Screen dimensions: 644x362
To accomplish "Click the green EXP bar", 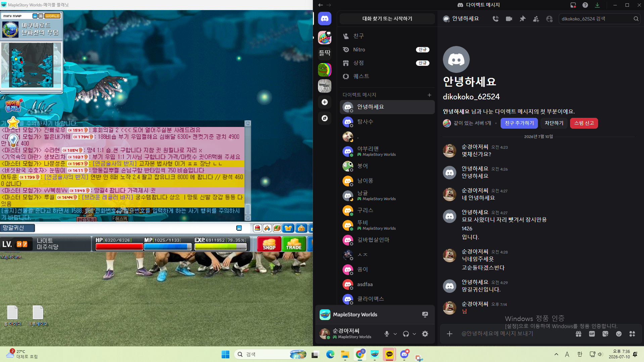I will [x=220, y=247].
